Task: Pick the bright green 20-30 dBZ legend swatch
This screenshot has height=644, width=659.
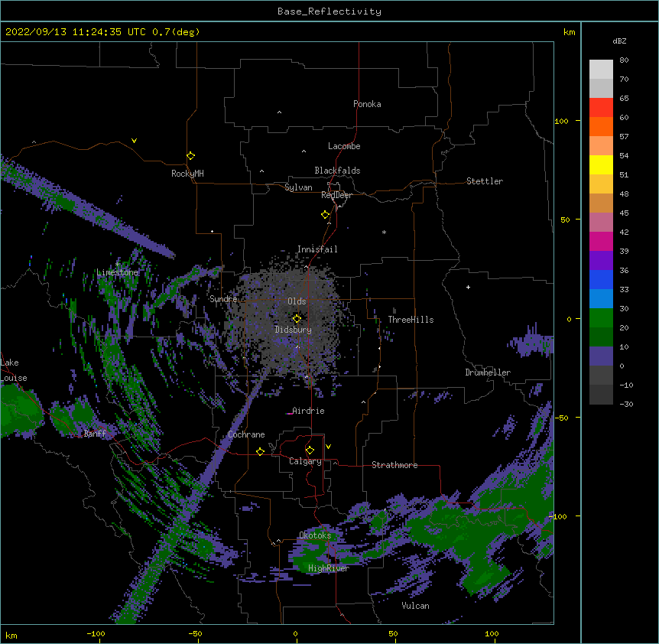Action: (601, 317)
